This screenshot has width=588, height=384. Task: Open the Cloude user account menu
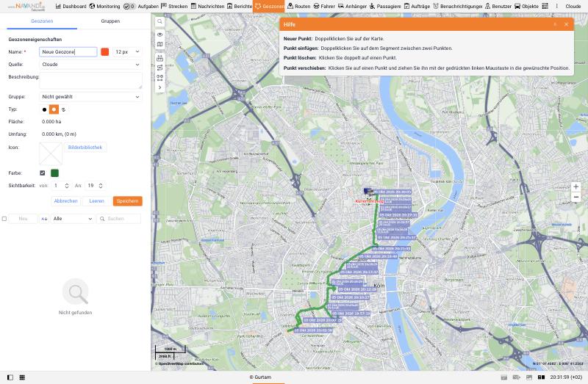pos(573,7)
